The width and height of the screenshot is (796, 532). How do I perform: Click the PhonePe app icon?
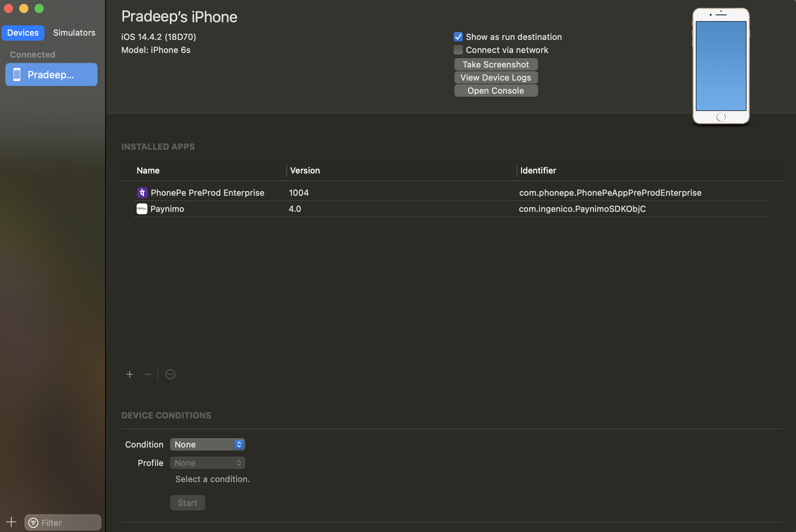point(142,193)
